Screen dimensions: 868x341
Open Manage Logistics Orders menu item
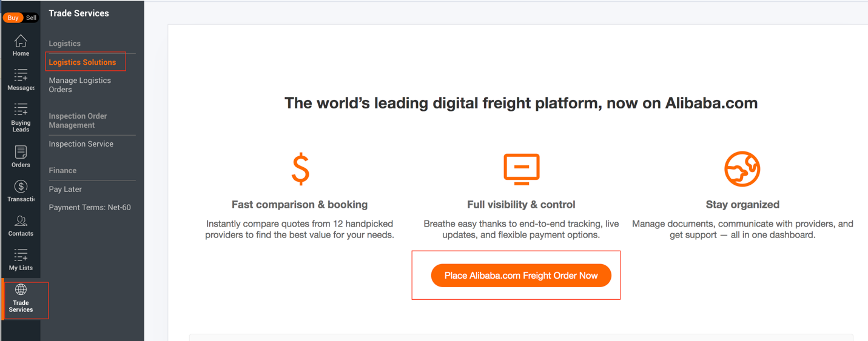pos(80,85)
